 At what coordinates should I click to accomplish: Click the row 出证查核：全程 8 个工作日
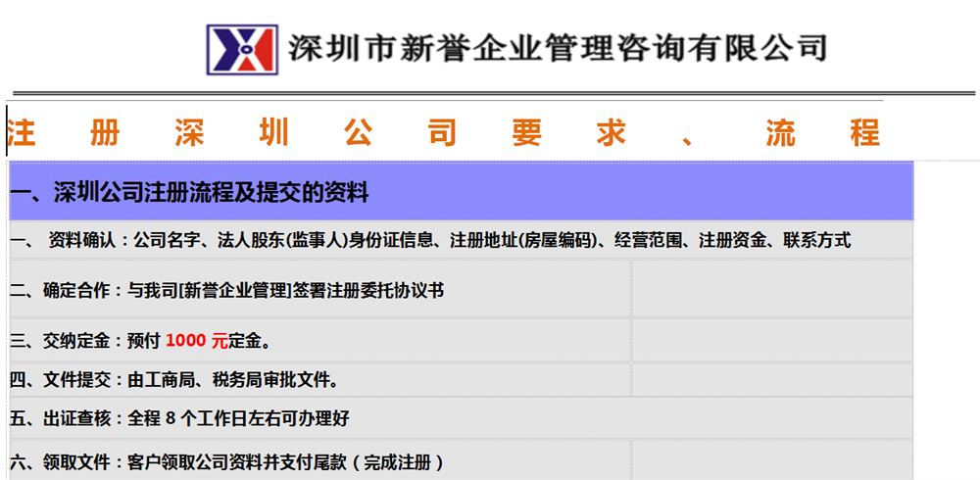click(x=462, y=418)
